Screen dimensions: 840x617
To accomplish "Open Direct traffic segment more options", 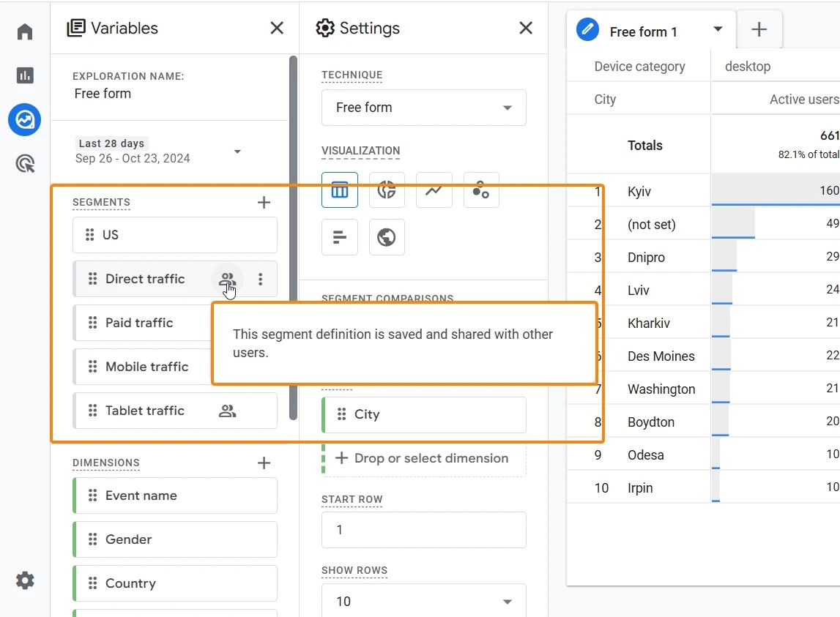I will (x=261, y=279).
